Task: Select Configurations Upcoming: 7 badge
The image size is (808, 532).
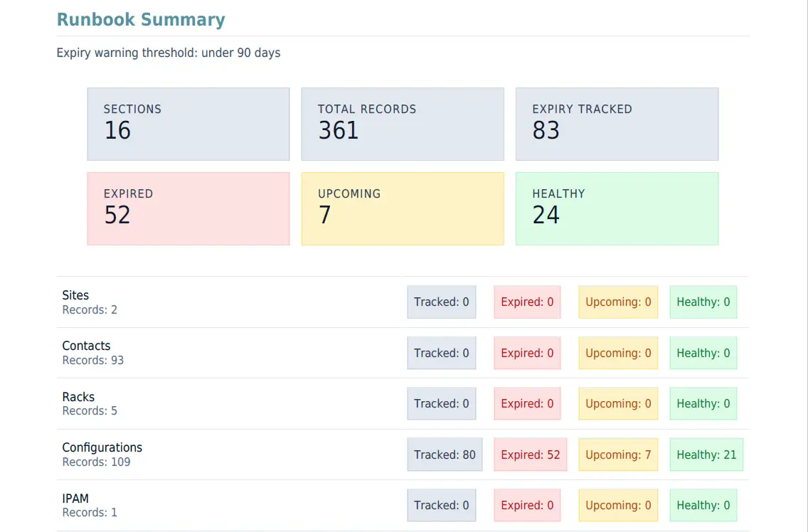Action: tap(618, 454)
